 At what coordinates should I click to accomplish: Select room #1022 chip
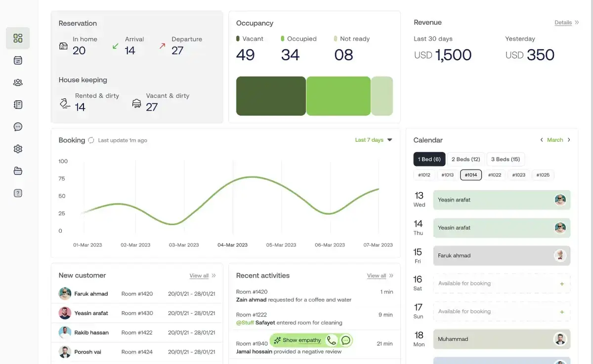point(495,175)
